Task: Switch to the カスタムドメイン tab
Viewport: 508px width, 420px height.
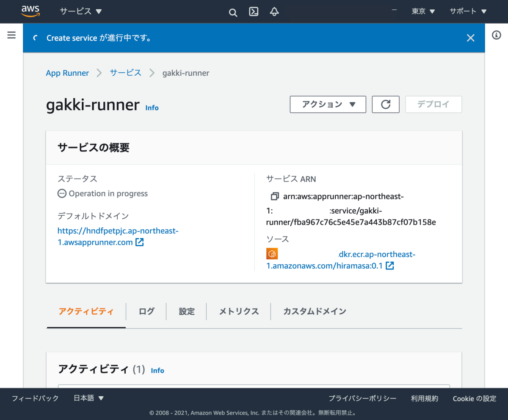Action: [x=315, y=312]
